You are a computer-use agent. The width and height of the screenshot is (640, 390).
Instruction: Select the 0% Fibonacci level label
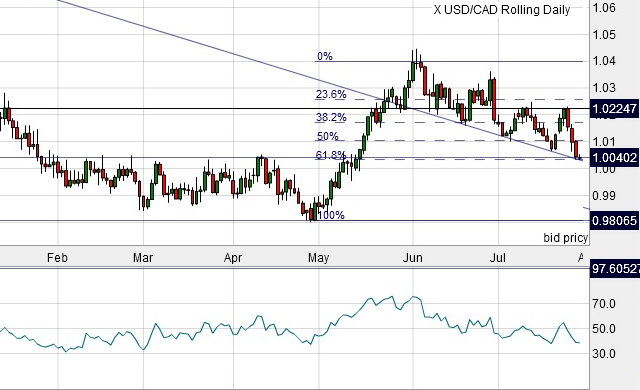click(x=324, y=56)
